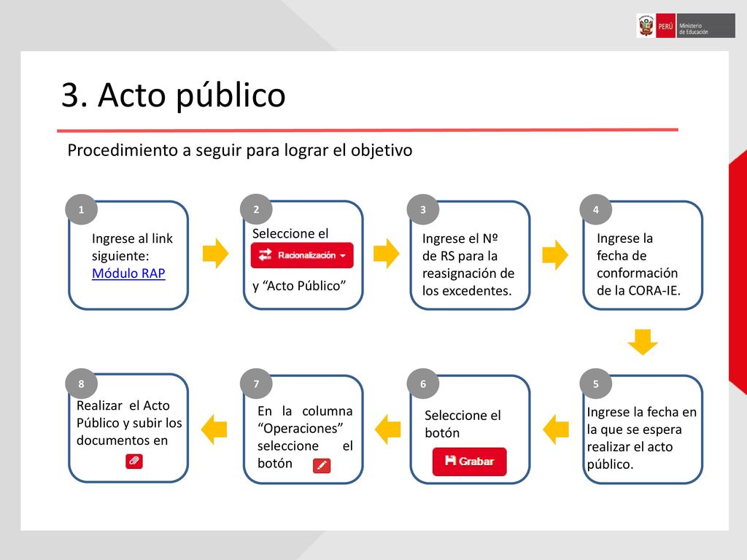
Task: Click text about Nº de RS reasignación
Action: 468,264
